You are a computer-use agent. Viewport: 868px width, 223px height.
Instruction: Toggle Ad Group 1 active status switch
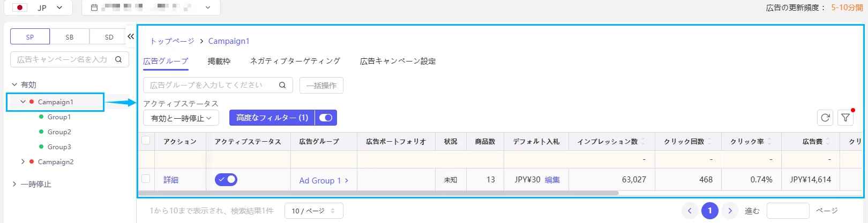[226, 180]
